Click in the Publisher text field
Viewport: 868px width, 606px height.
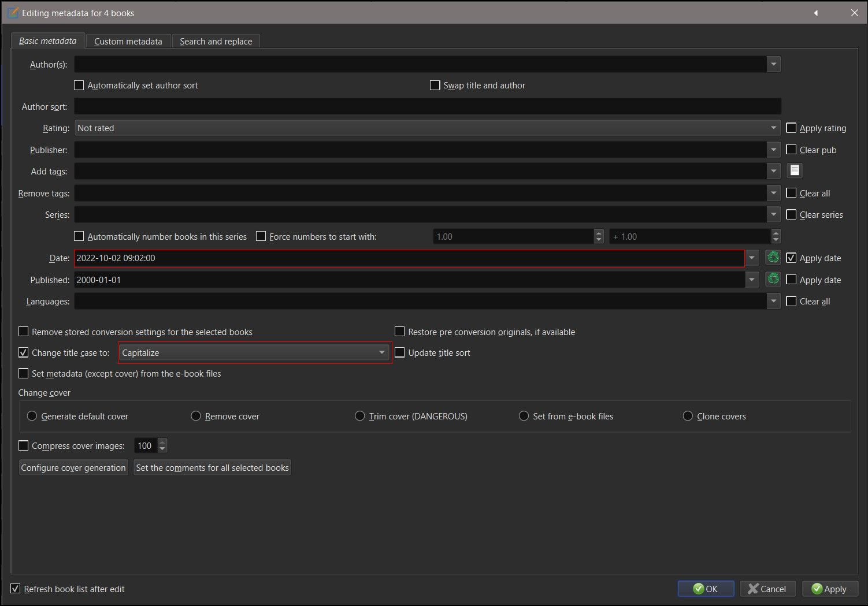pos(420,150)
